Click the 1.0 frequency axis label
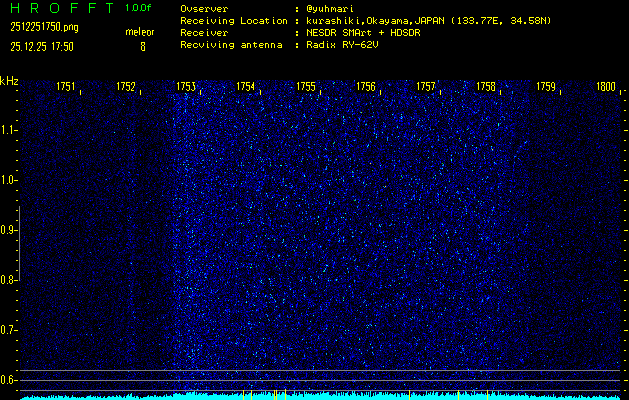 (x=7, y=180)
